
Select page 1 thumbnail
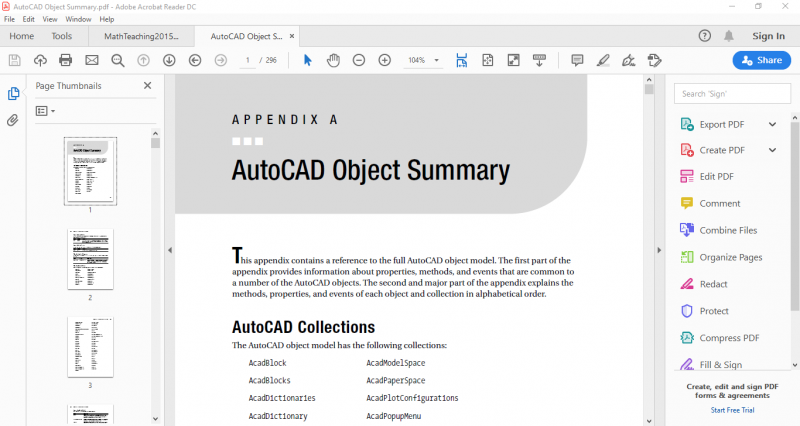point(90,171)
